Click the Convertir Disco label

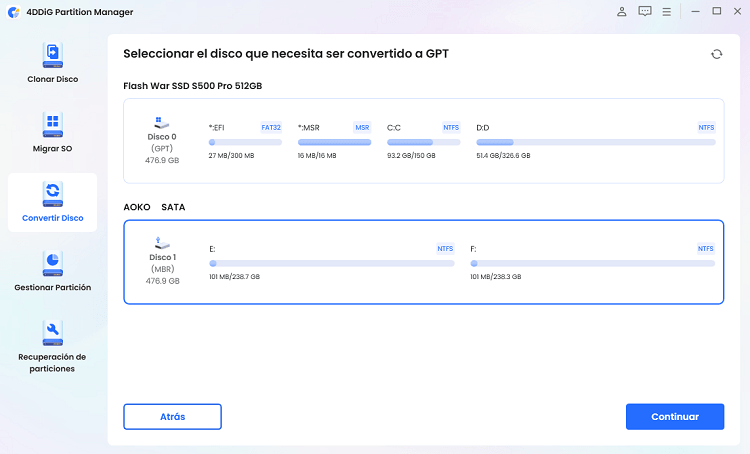click(x=53, y=218)
